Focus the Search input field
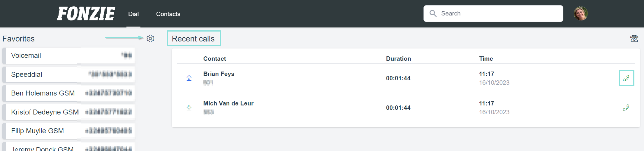This screenshot has width=644, height=151. pos(493,13)
